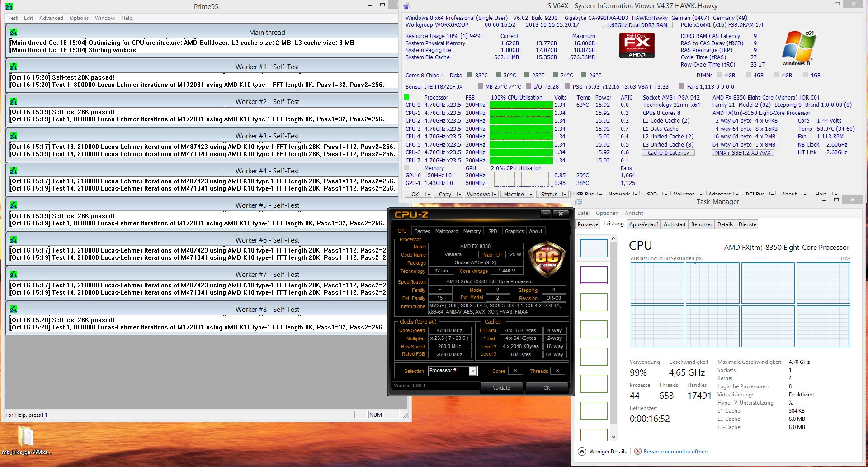The height and width of the screenshot is (467, 868).
Task: Click the Eight Core FX AMD logo in SIV
Action: tap(637, 45)
